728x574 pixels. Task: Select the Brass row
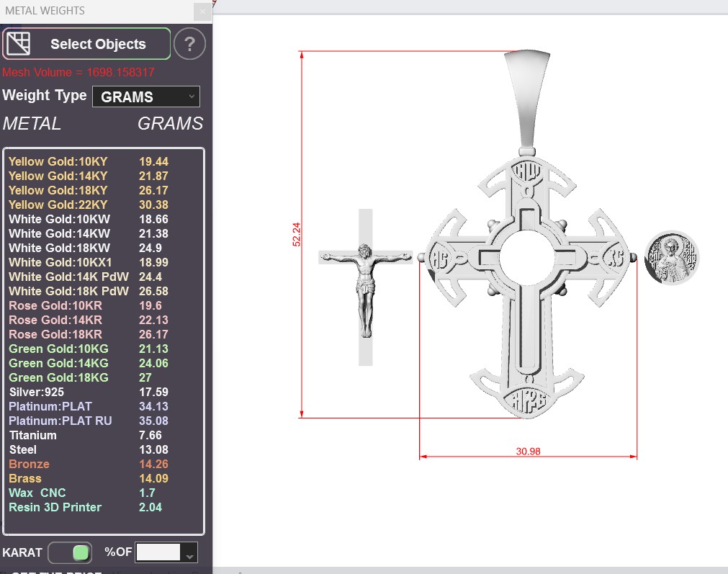(x=89, y=478)
